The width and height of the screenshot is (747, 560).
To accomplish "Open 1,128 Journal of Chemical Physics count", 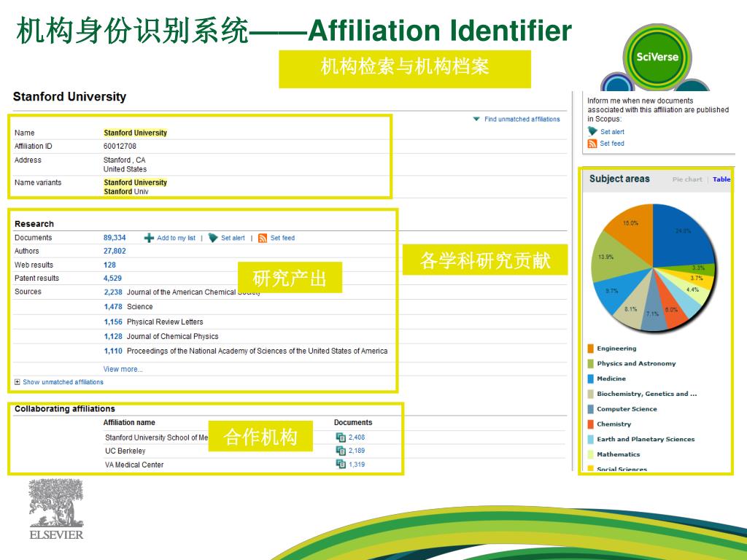I will click(113, 336).
